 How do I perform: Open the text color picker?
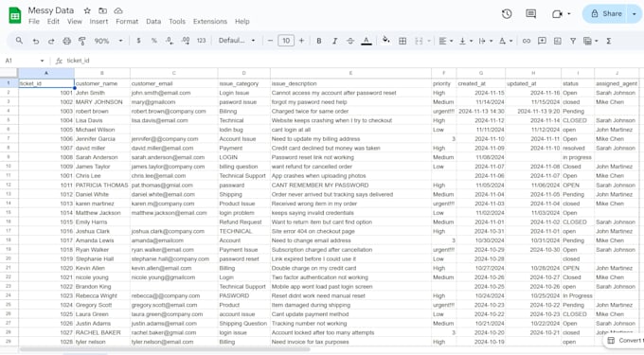tap(367, 41)
